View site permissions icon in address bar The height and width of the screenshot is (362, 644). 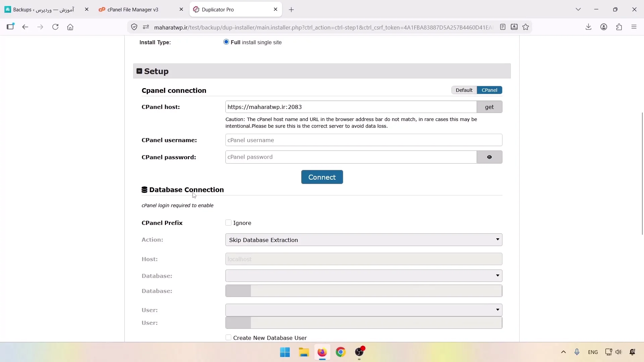pos(146,27)
